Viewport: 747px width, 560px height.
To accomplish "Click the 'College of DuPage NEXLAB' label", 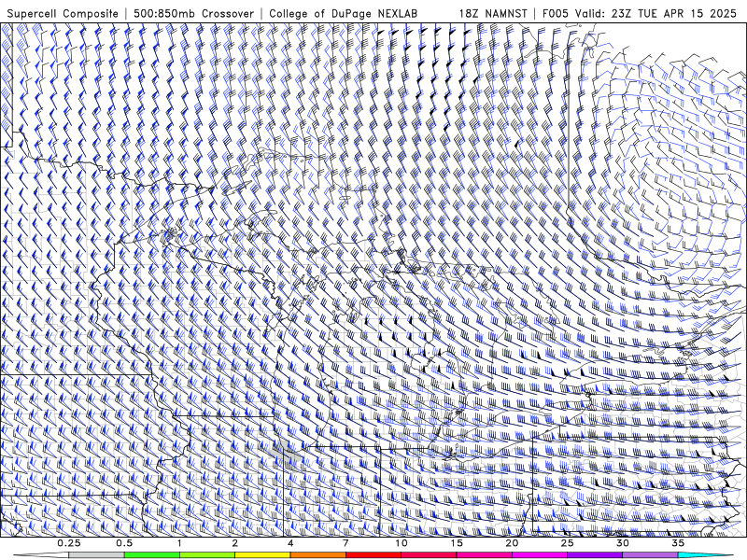I will [343, 14].
